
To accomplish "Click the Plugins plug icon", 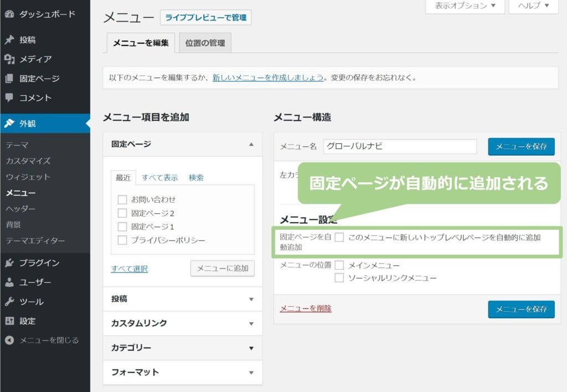I will pos(9,263).
